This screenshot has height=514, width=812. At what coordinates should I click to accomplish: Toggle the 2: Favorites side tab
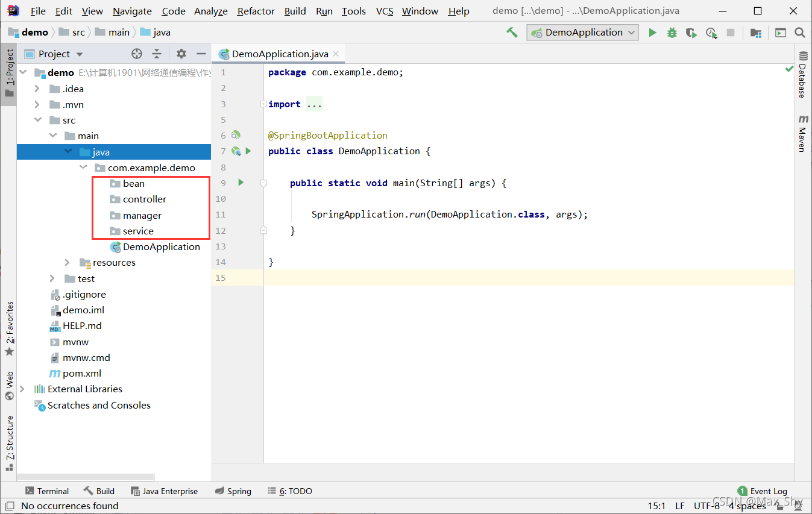9,329
